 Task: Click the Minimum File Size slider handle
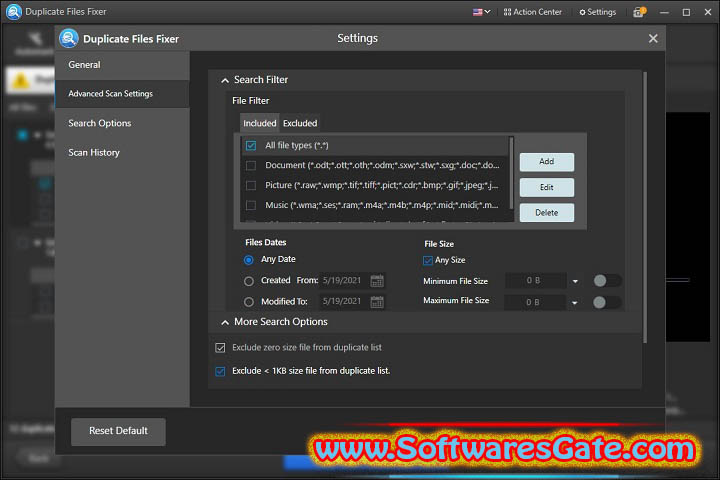[600, 281]
